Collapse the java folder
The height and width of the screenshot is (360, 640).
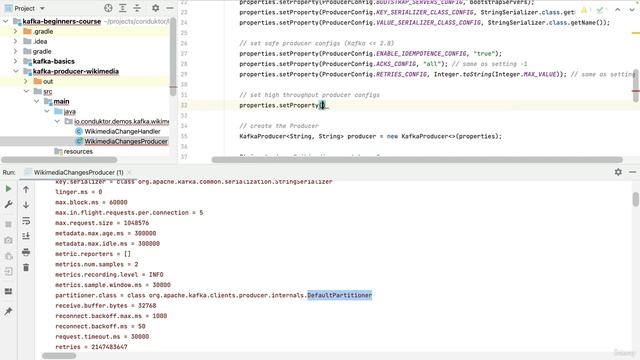pos(47,111)
